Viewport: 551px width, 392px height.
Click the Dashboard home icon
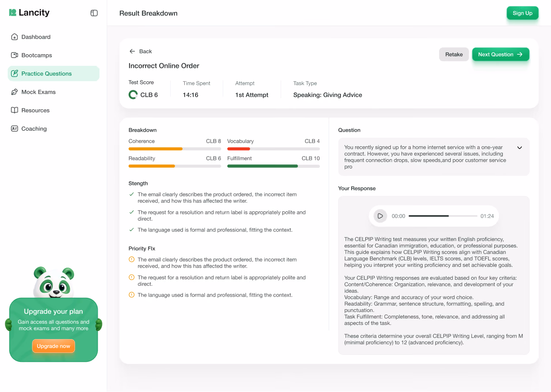pos(14,37)
